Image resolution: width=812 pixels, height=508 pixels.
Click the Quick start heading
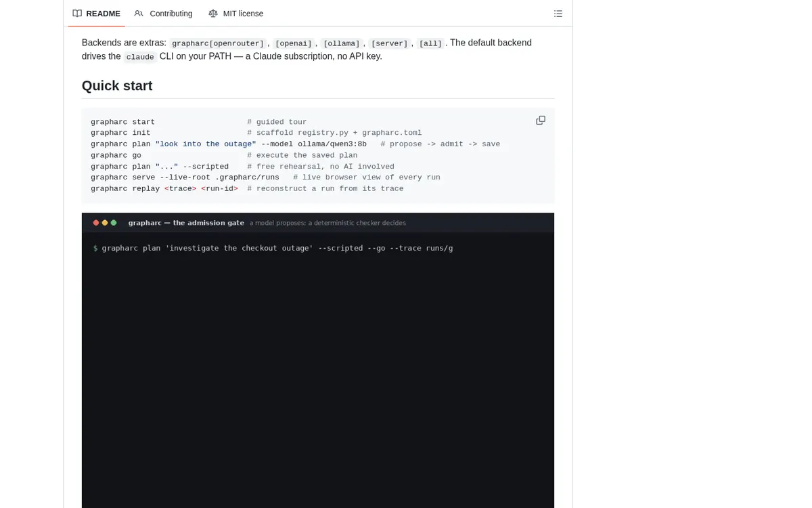[x=117, y=86]
